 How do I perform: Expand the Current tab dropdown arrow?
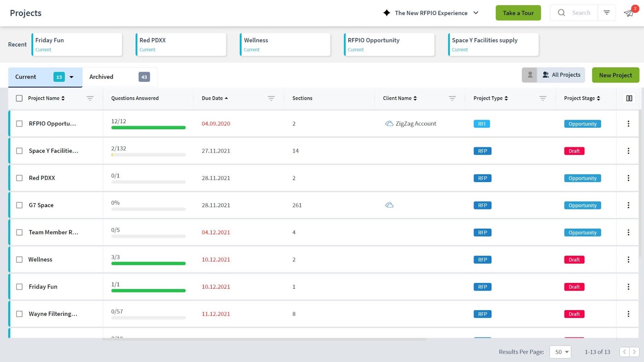point(72,77)
